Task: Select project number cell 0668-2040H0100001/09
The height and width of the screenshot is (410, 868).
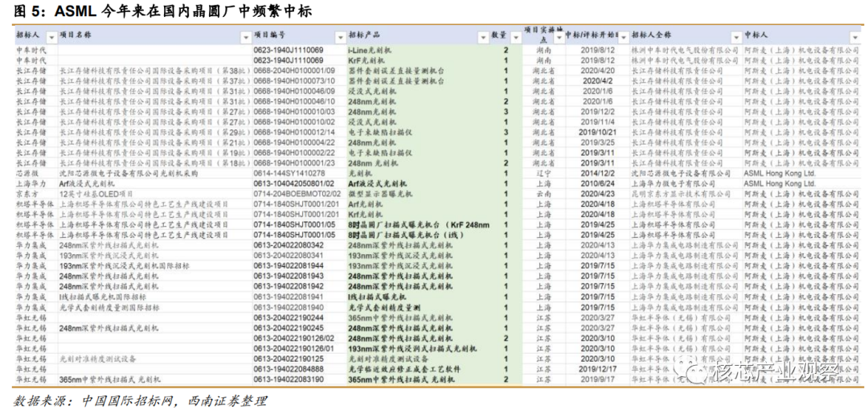Action: 294,71
